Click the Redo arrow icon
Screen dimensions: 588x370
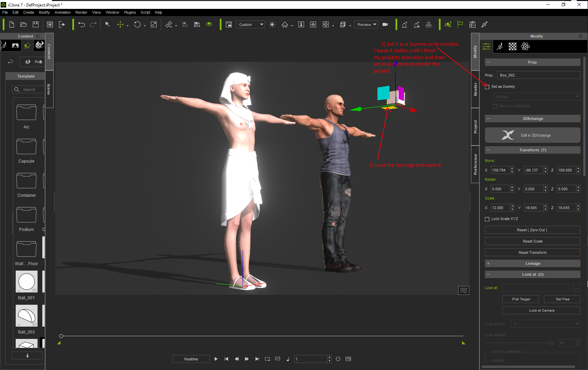click(93, 24)
